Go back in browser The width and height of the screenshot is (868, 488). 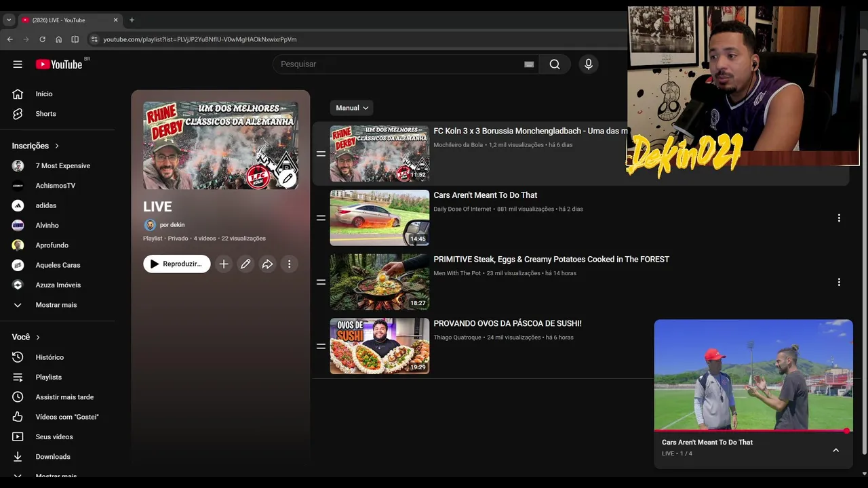pos(9,39)
